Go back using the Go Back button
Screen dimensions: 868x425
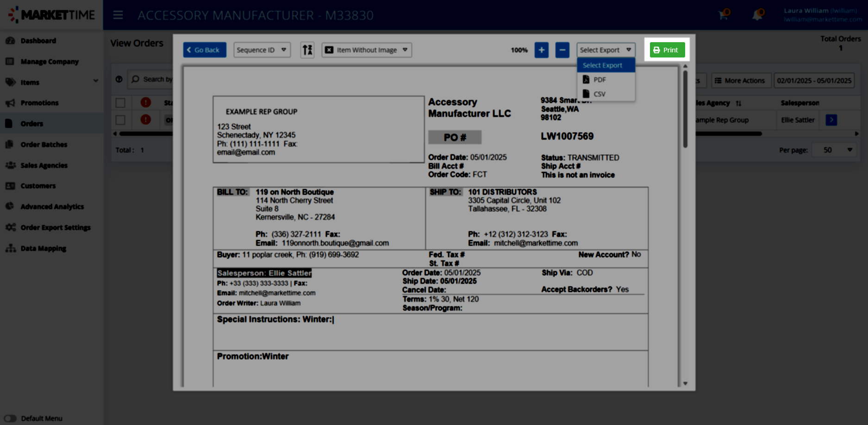205,50
